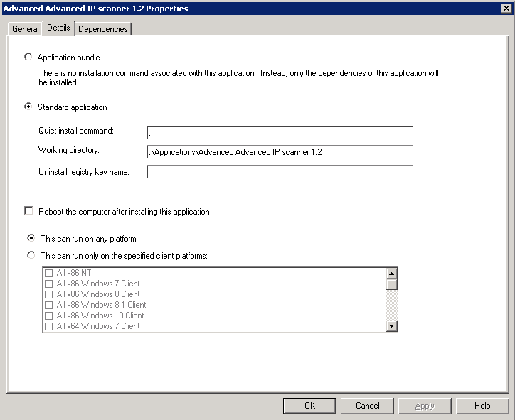Click the Quiet install command field
This screenshot has width=515, height=420.
tap(280, 133)
